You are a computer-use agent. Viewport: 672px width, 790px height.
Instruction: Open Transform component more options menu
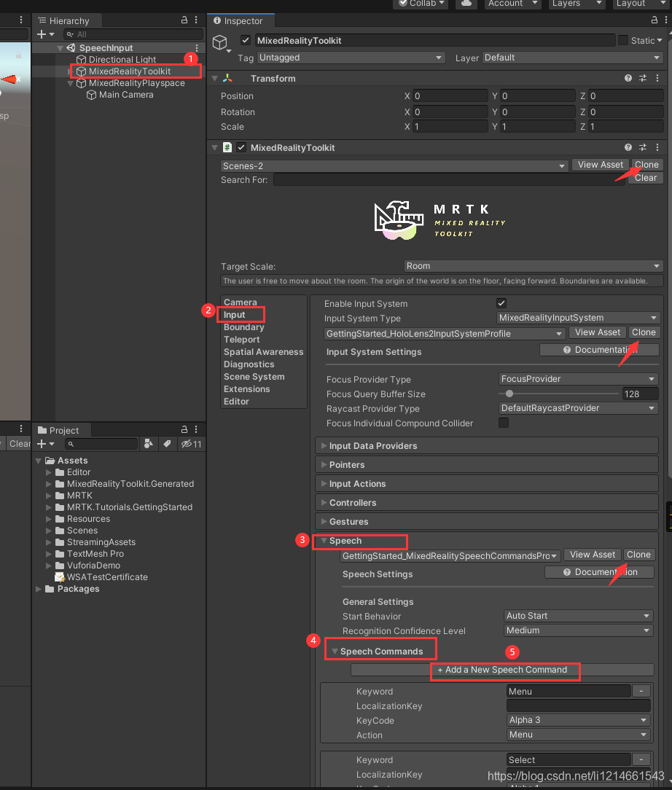coord(657,78)
